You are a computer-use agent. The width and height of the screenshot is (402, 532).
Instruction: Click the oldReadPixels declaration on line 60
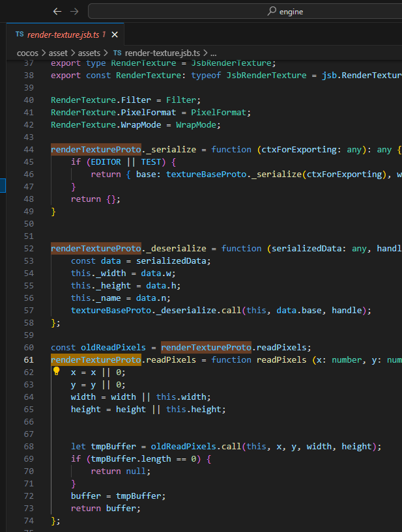(113, 348)
